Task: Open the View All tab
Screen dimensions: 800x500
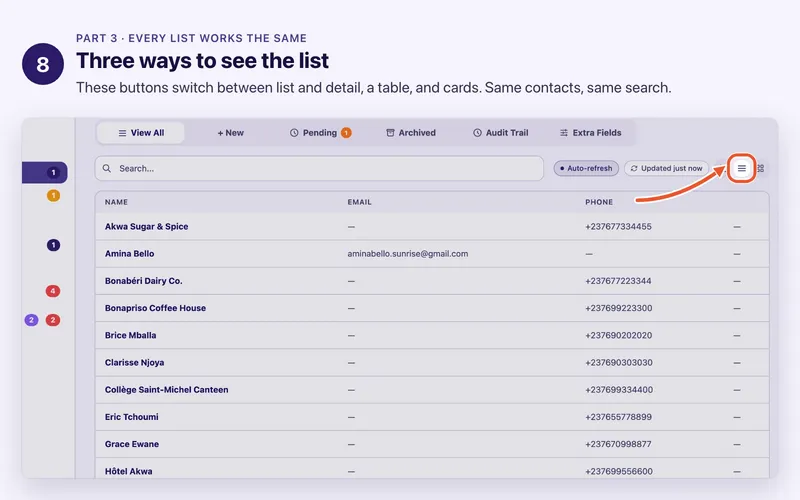Action: coord(141,133)
